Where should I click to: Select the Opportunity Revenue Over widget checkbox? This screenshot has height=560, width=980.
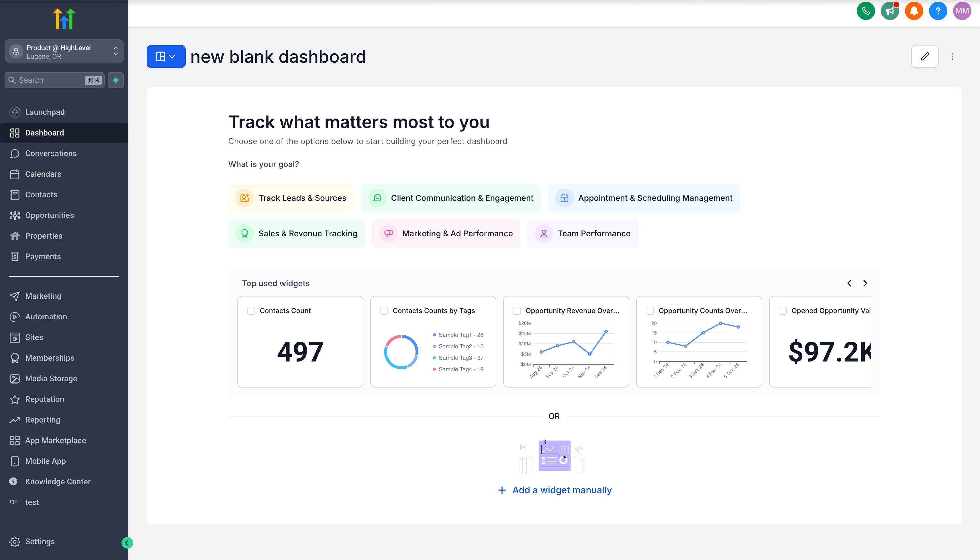(x=517, y=311)
